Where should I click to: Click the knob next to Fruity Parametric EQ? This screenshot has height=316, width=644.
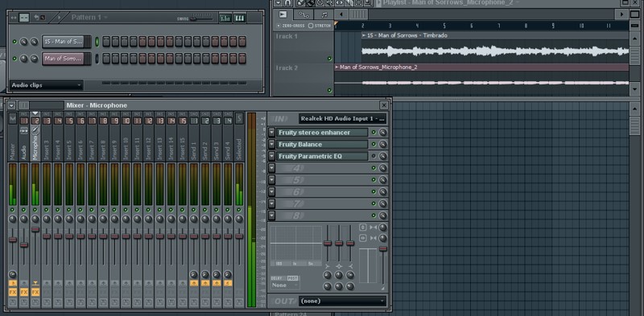(383, 156)
